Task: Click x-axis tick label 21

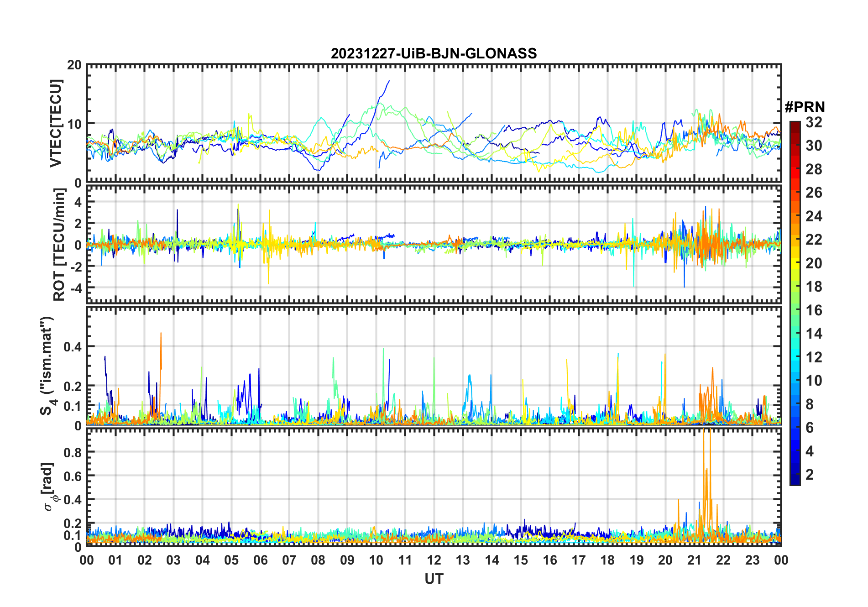Action: (694, 560)
